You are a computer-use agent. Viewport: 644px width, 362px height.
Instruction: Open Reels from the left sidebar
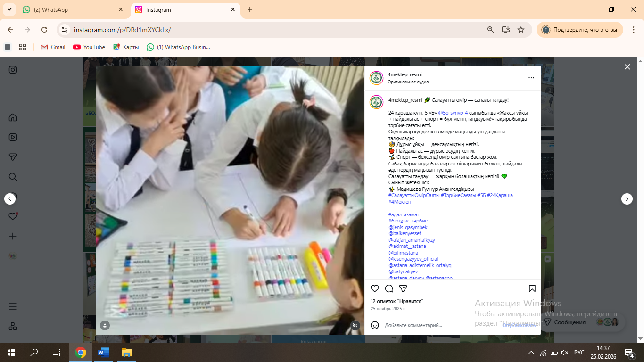tap(13, 137)
